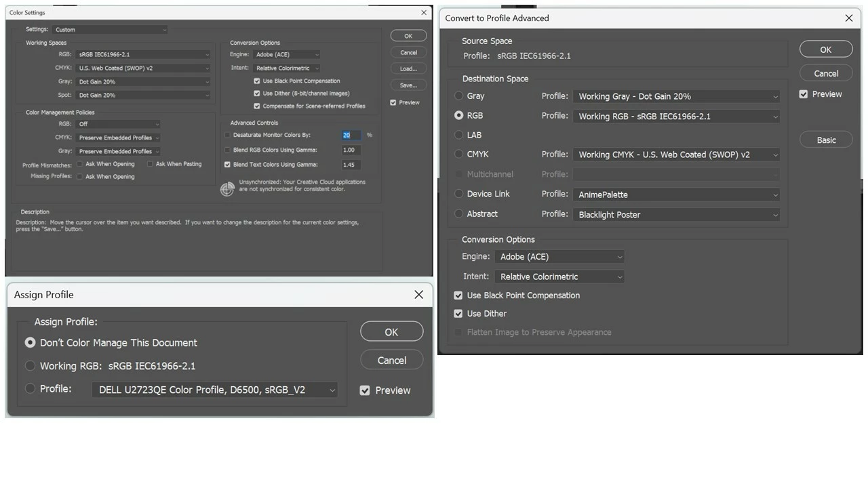This screenshot has height=488, width=868.
Task: Toggle Compensate for Scene-referred Profiles
Action: [x=257, y=106]
